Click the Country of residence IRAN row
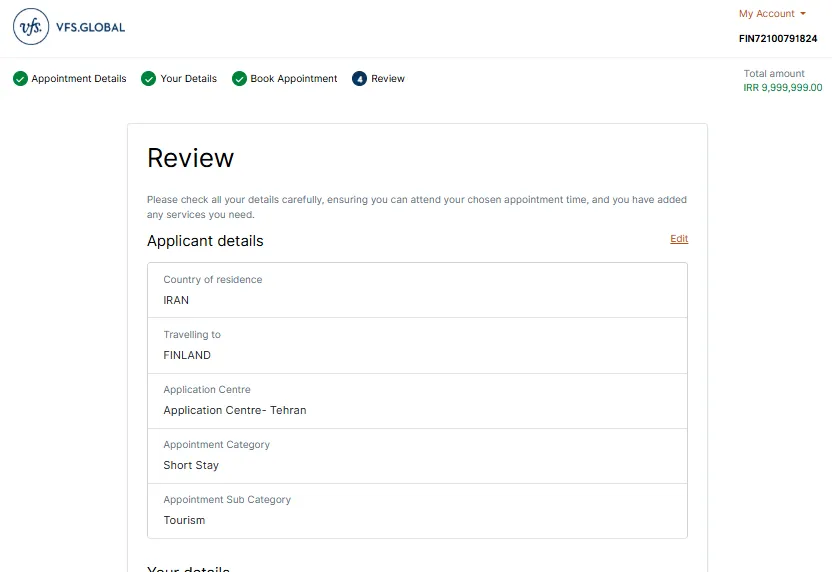 (417, 290)
